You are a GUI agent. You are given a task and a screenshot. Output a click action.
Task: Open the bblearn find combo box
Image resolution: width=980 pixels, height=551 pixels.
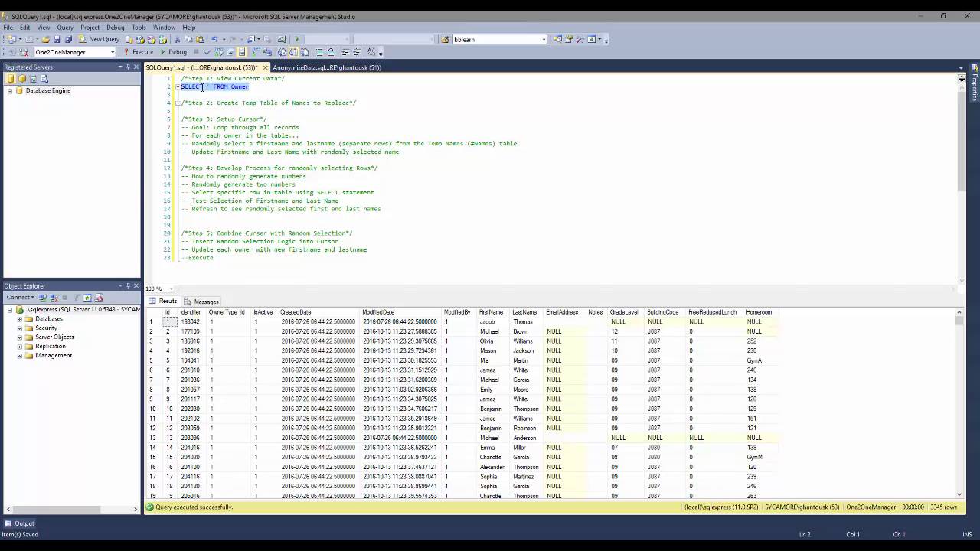coord(500,39)
